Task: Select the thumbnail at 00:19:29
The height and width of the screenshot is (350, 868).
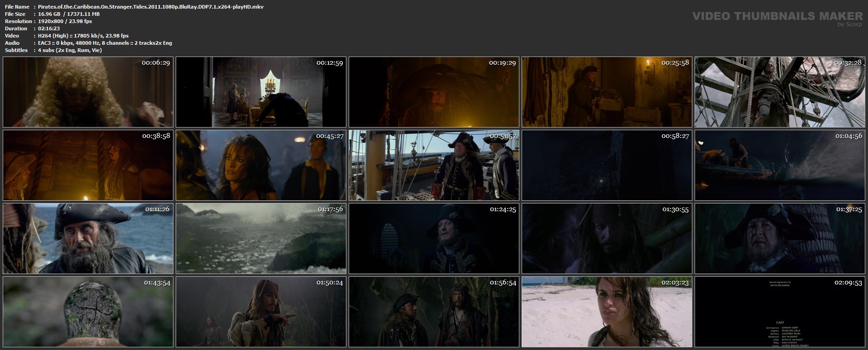Action: coord(434,92)
